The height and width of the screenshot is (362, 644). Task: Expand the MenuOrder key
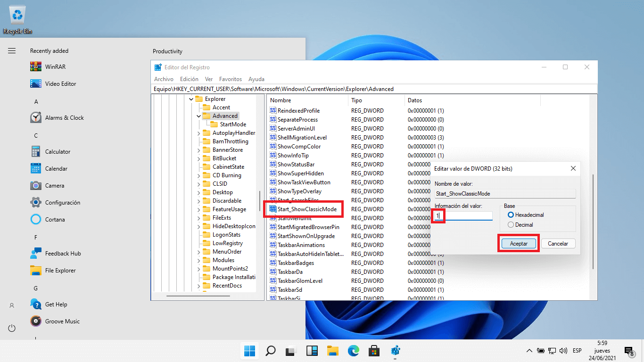pos(199,252)
